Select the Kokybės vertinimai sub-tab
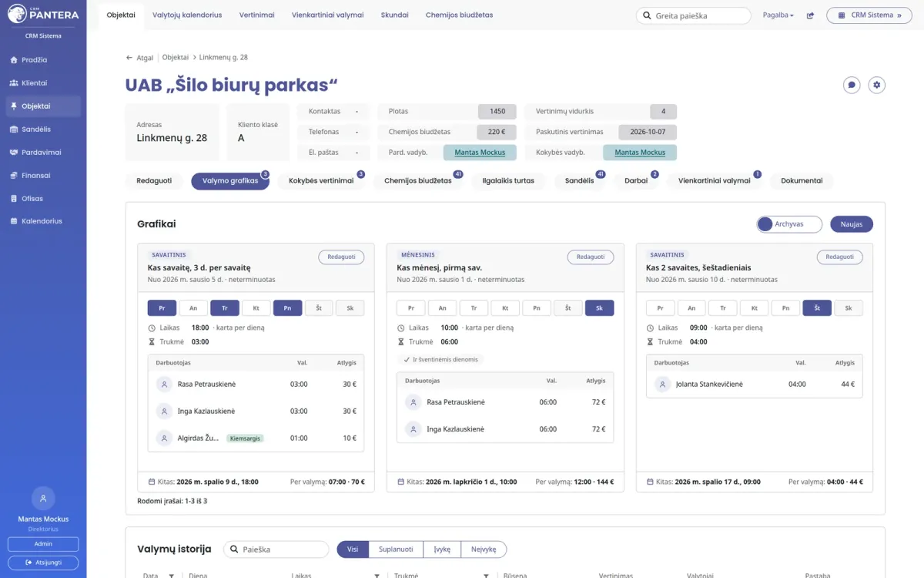924x578 pixels. click(321, 181)
